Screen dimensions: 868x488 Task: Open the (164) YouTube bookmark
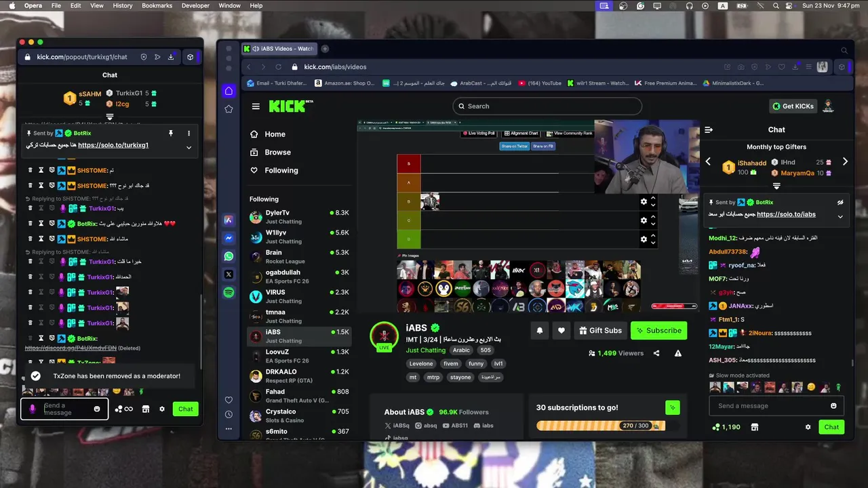tap(540, 83)
